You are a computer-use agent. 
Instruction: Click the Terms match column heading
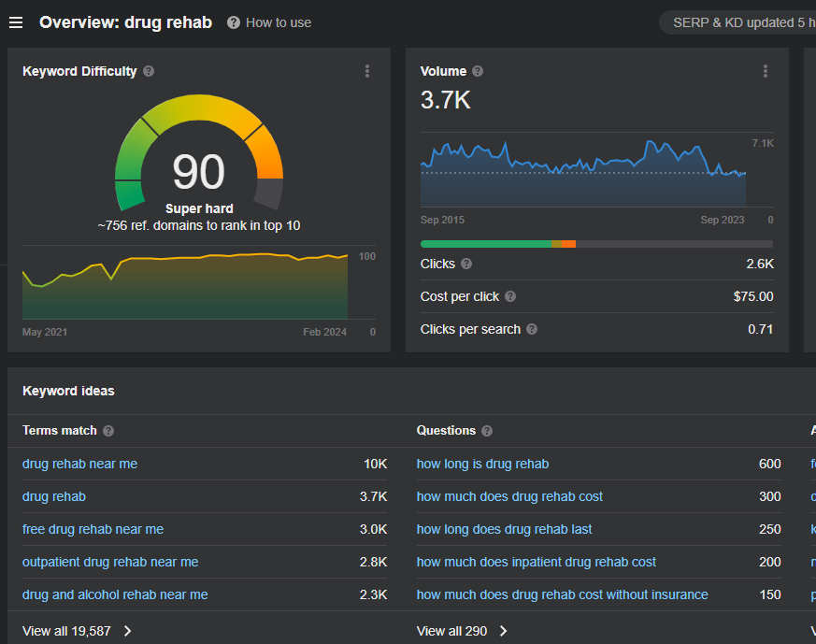(59, 431)
